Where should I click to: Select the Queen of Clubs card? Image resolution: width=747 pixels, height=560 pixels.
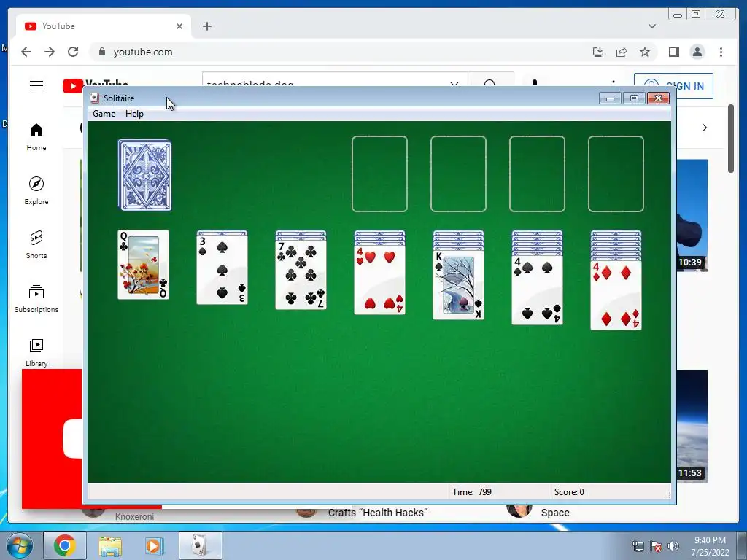[144, 265]
